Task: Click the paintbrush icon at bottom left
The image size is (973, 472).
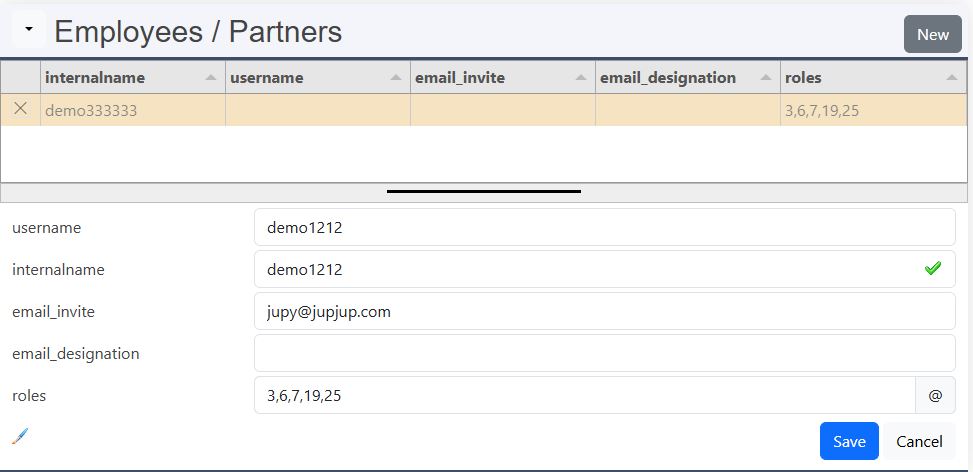Action: click(20, 435)
